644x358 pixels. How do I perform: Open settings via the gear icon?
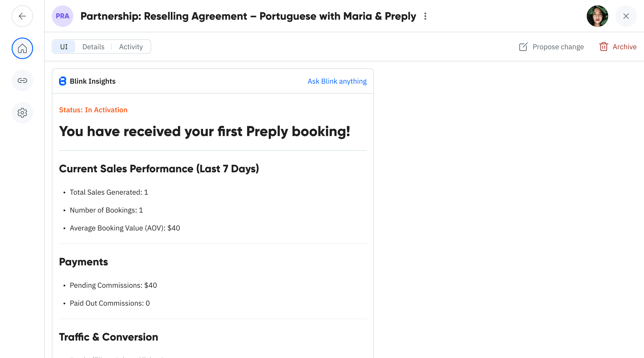[x=22, y=113]
